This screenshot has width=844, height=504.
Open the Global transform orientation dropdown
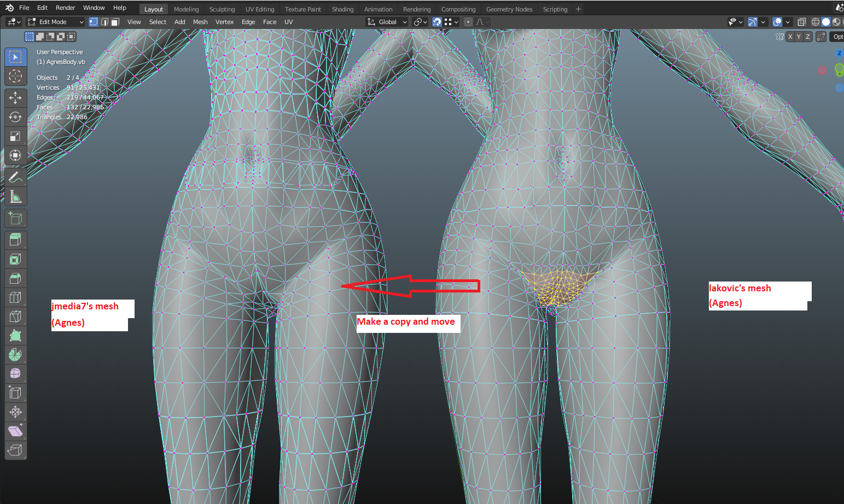pyautogui.click(x=387, y=22)
